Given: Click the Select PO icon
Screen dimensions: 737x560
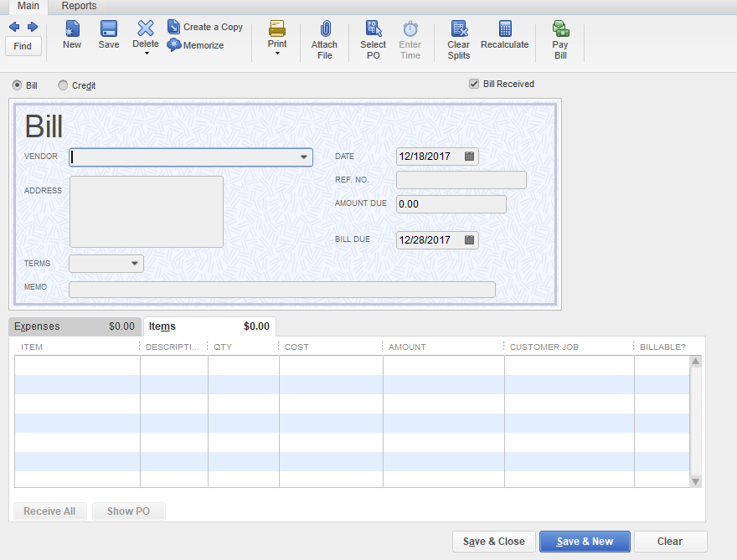Looking at the screenshot, I should point(374,28).
